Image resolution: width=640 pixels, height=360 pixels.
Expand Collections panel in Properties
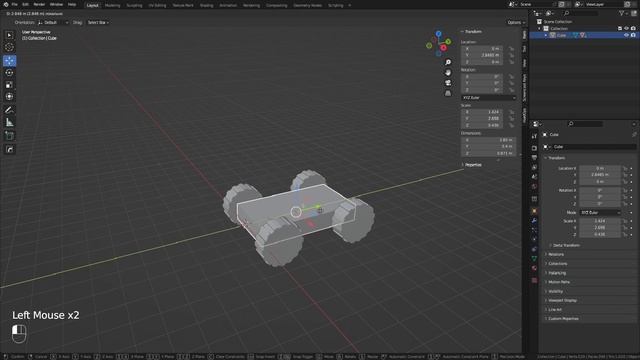(558, 264)
